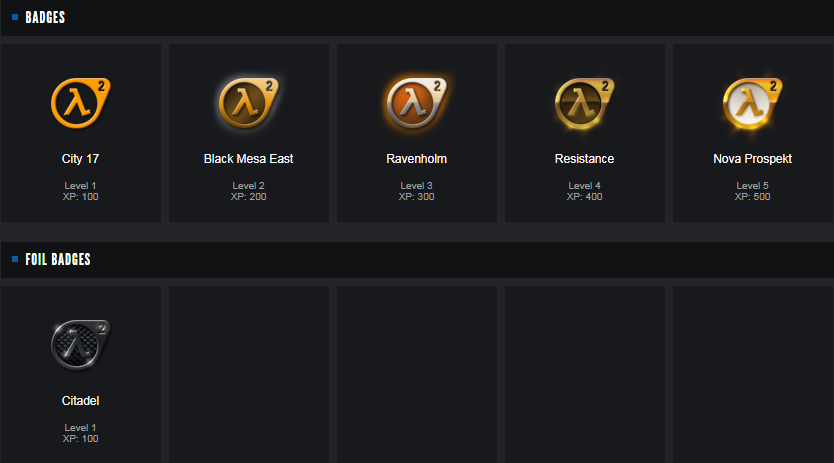Click the Resistance badge title
This screenshot has width=834, height=463.
point(584,159)
